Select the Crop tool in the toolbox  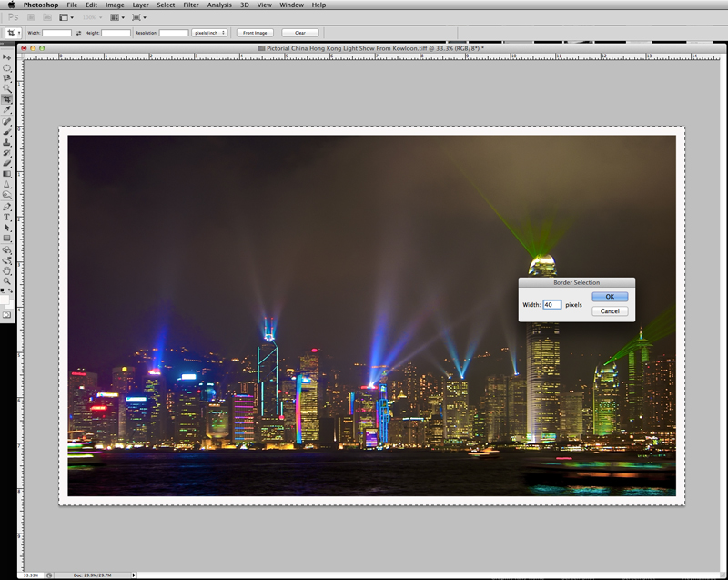(x=7, y=98)
